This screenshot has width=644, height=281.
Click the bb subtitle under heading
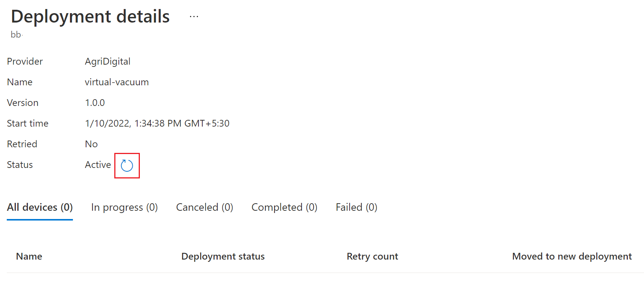tap(16, 35)
